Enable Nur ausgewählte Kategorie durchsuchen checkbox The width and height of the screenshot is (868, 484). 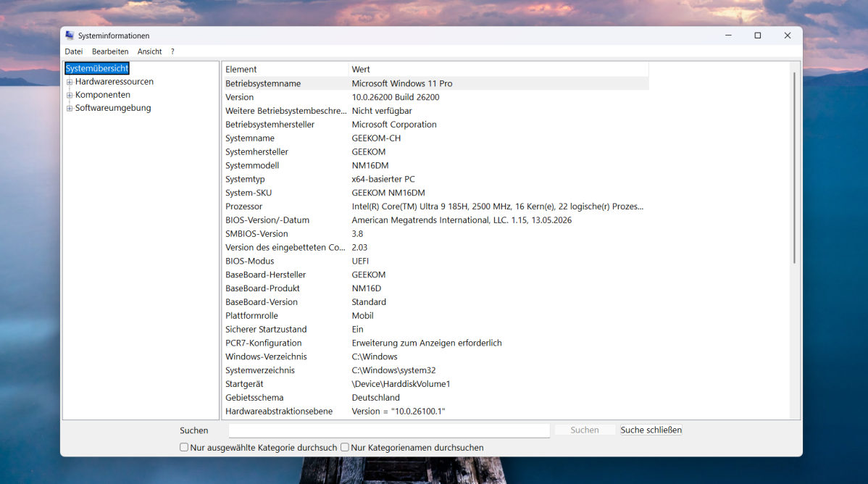coord(184,447)
